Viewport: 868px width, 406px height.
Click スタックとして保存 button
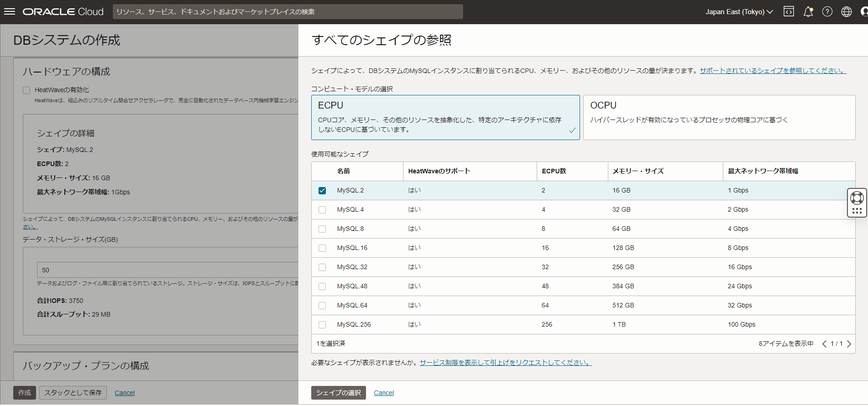(73, 393)
